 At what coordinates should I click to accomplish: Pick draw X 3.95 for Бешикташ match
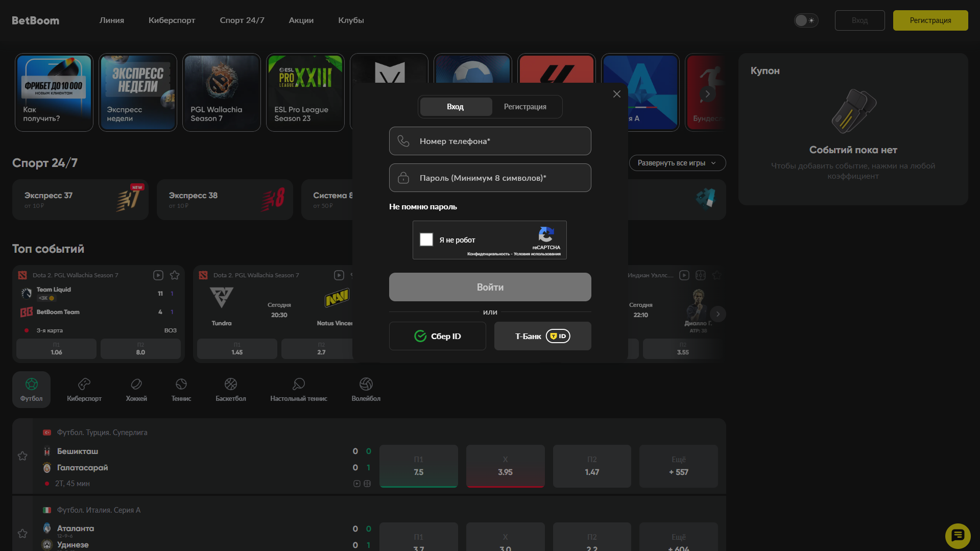click(x=506, y=466)
